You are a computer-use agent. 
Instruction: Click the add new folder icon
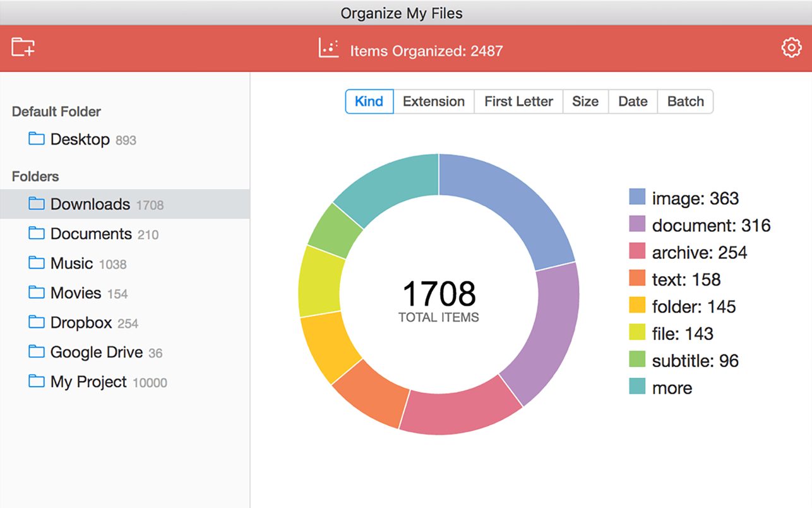[23, 47]
